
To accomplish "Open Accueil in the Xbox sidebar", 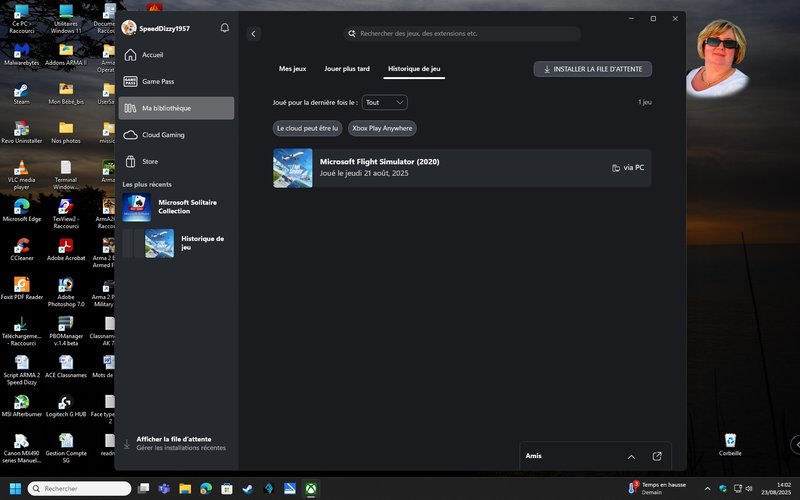I will coord(177,55).
